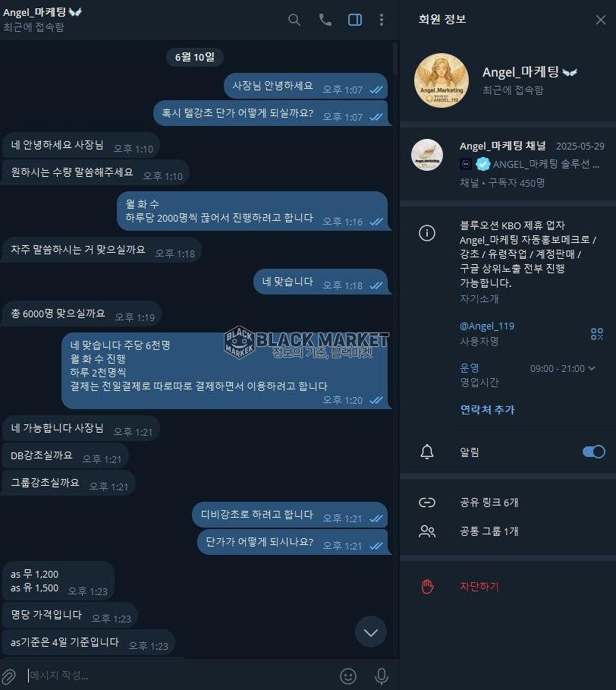616x690 pixels.
Task: Open 공통 그룹 1개 common groups
Action: pos(508,531)
